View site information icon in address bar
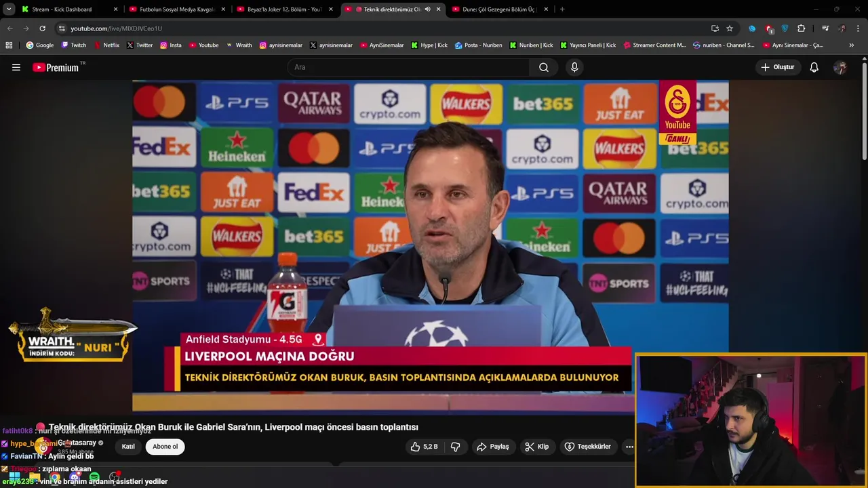This screenshot has width=868, height=488. click(x=62, y=28)
